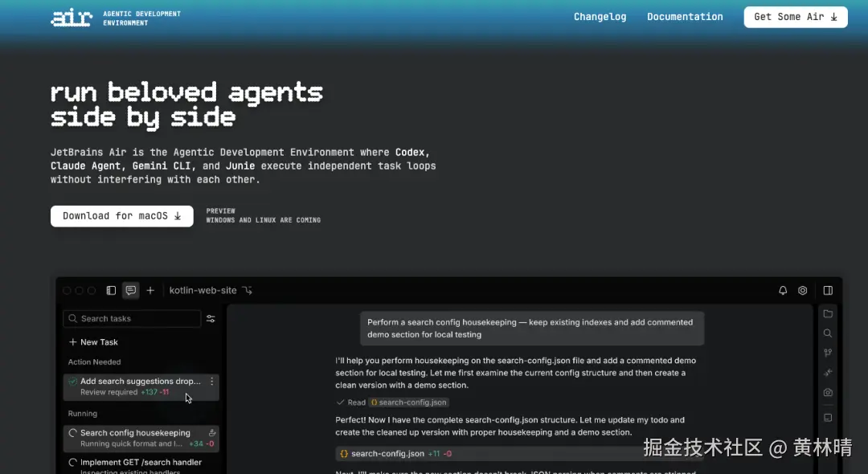Click the user prompt message bubble

tap(532, 329)
